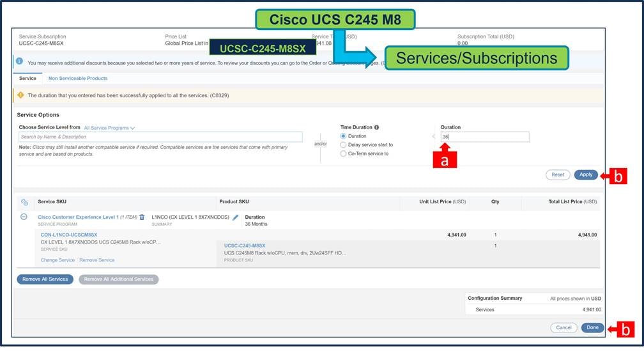Click the Duration input field
The height and width of the screenshot is (351, 644).
pyautogui.click(x=485, y=137)
